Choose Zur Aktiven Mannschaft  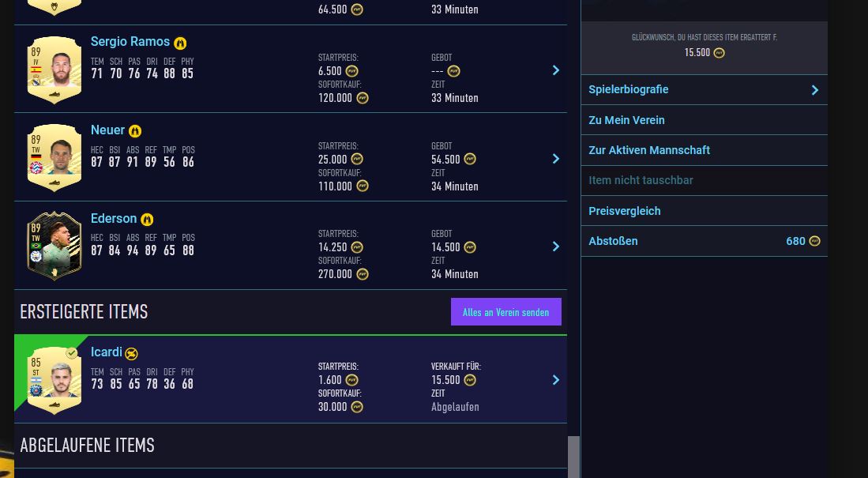click(x=705, y=150)
